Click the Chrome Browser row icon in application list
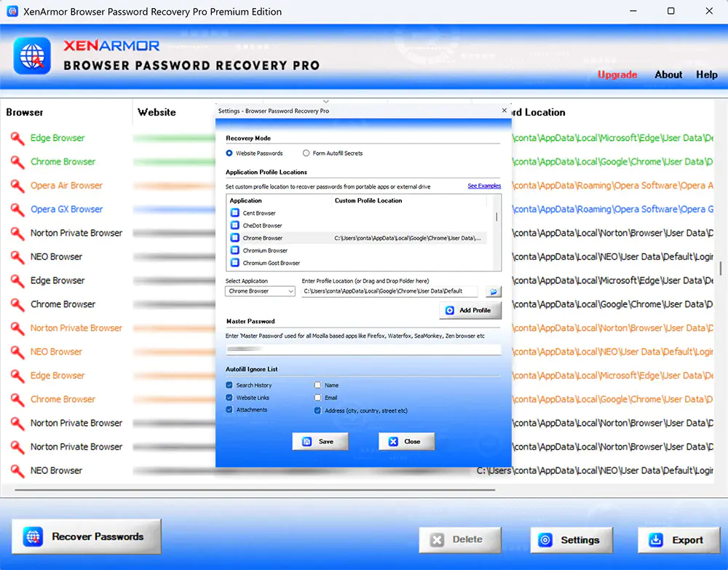Screen dimensions: 728x570 pyautogui.click(x=235, y=237)
